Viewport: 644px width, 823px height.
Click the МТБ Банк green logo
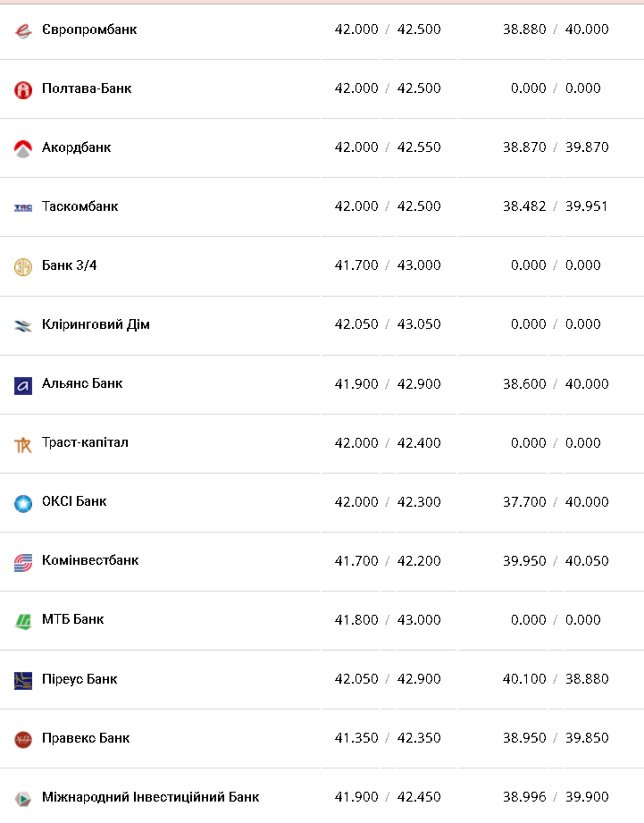(x=23, y=621)
